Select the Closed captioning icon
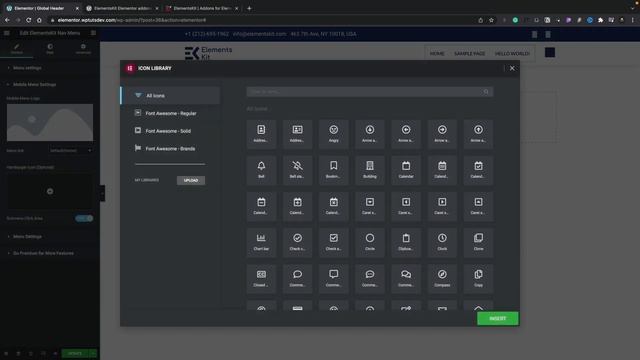Viewport: 640px width, 360px height. coord(261,279)
